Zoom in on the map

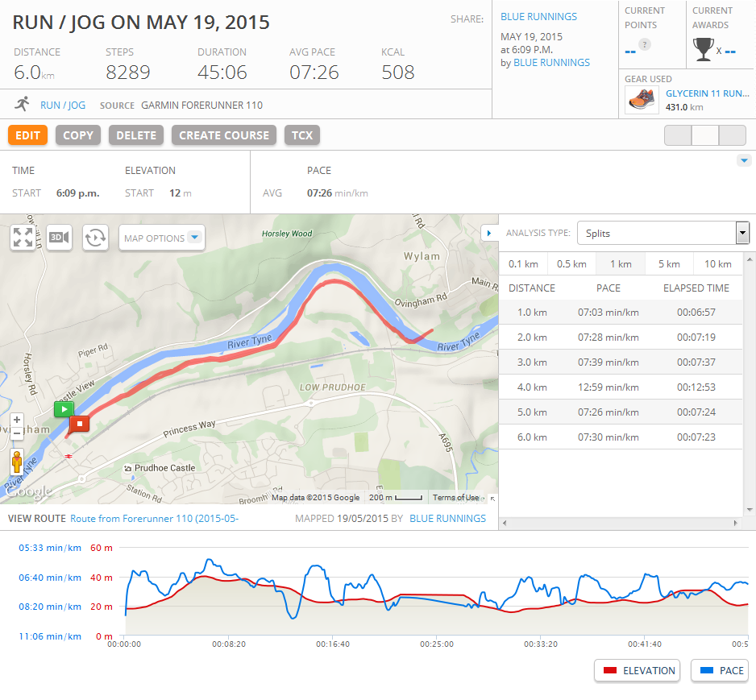17,420
